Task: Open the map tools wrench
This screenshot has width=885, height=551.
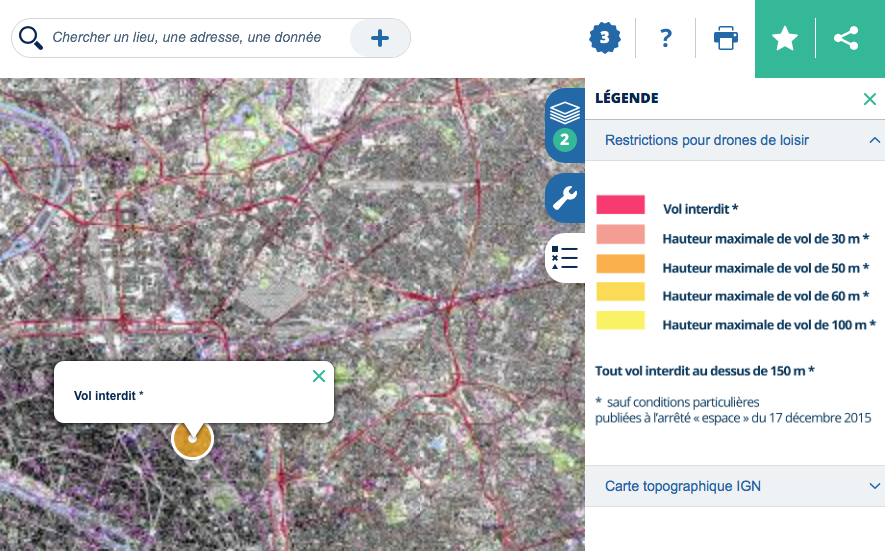Action: tap(565, 198)
